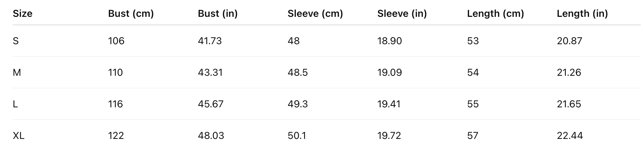The width and height of the screenshot is (644, 161).
Task: Click the Bust (in) column header
Action: 218,14
